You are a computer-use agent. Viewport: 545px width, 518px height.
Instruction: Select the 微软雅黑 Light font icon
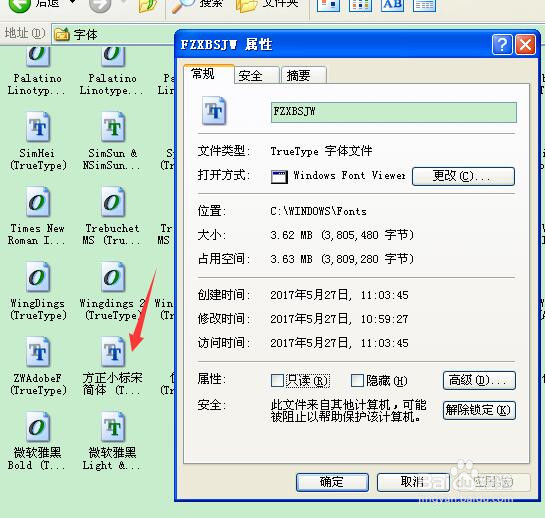coord(113,427)
